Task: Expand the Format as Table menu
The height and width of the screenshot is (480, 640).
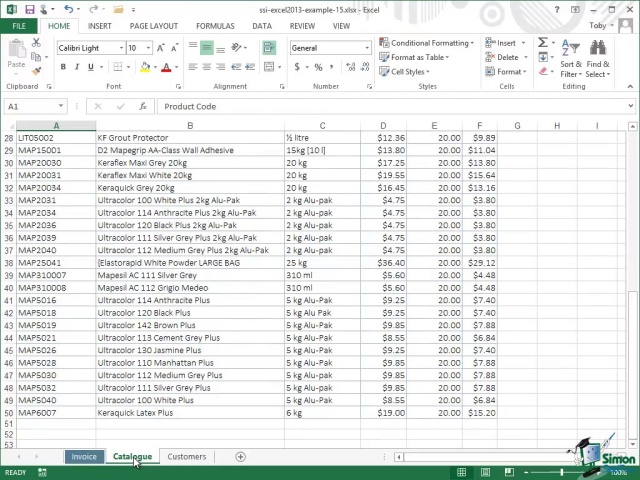Action: [414, 57]
